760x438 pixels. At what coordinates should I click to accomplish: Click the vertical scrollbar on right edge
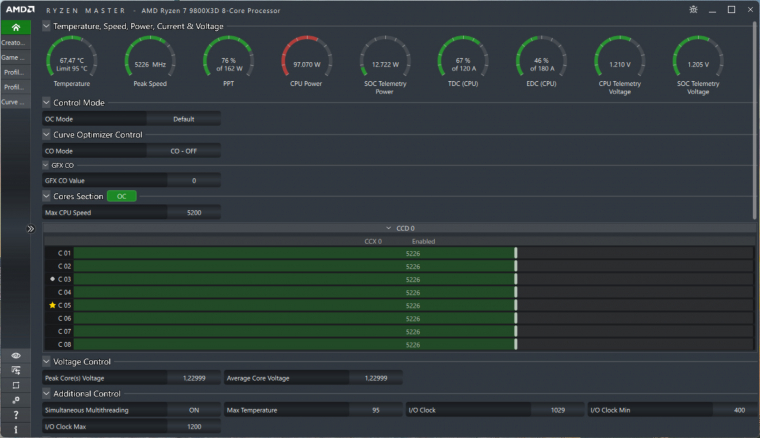click(755, 121)
